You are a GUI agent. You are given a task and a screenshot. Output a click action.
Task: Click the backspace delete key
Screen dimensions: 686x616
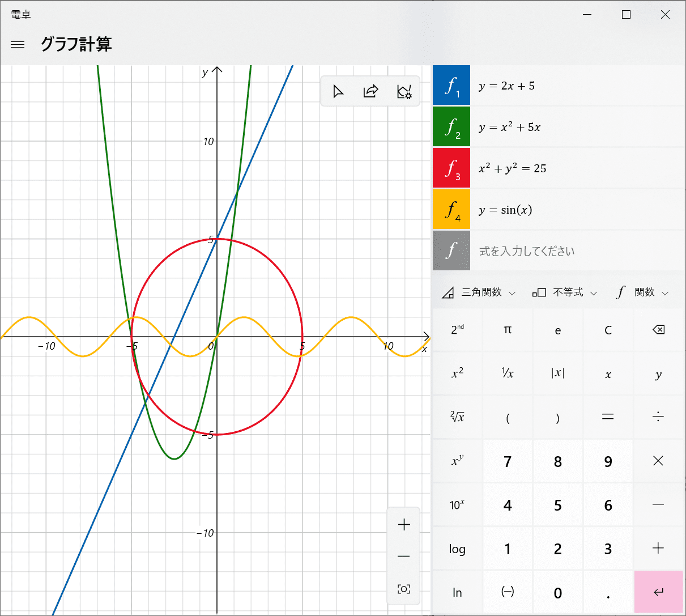(x=658, y=330)
